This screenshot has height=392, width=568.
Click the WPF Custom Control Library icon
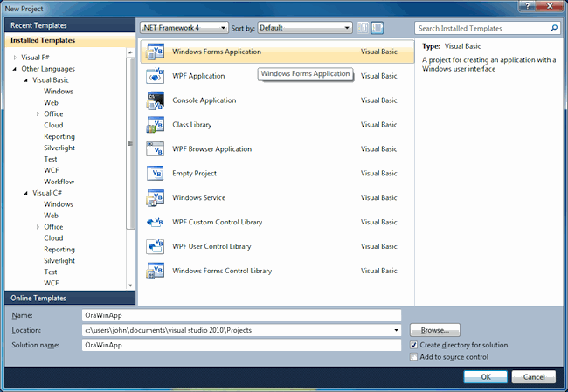(x=155, y=222)
